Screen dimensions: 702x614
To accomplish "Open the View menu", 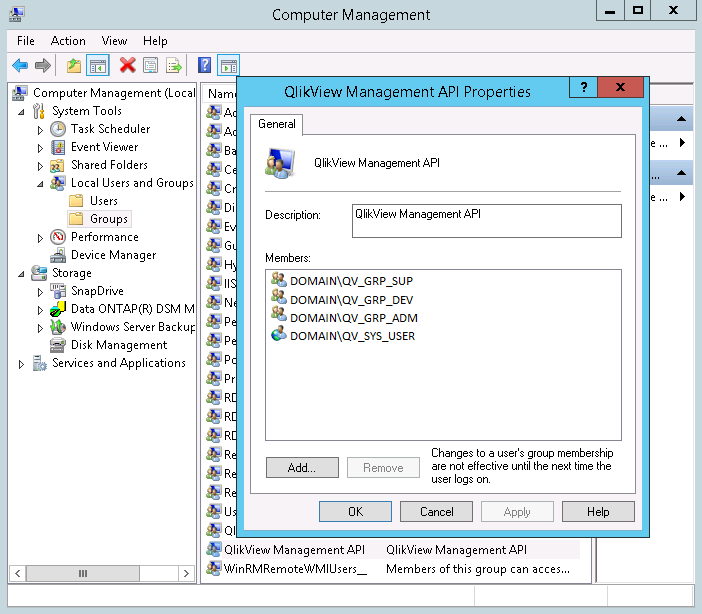I will click(x=114, y=41).
